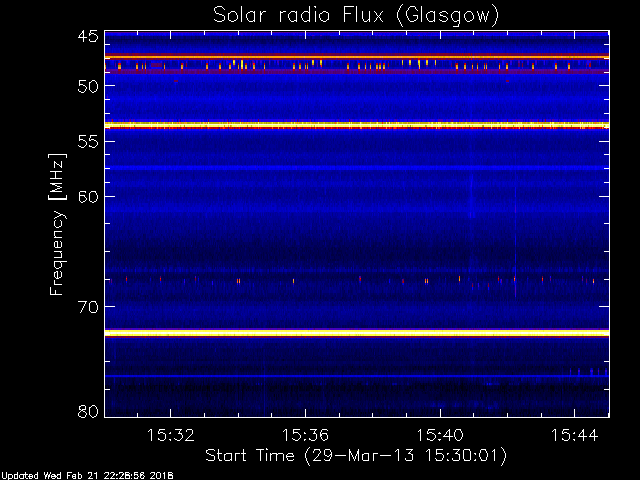Click the 'Solar radio Flux (Glasgow)' title
The width and height of the screenshot is (640, 480).
coord(356,16)
